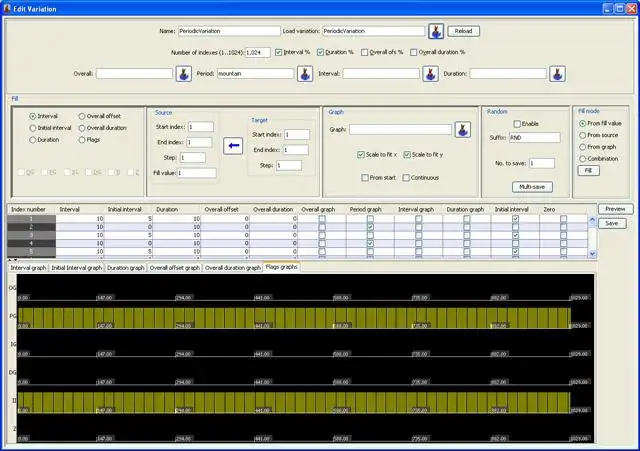
Task: Select row 3 in the index table
Action: tap(31, 234)
